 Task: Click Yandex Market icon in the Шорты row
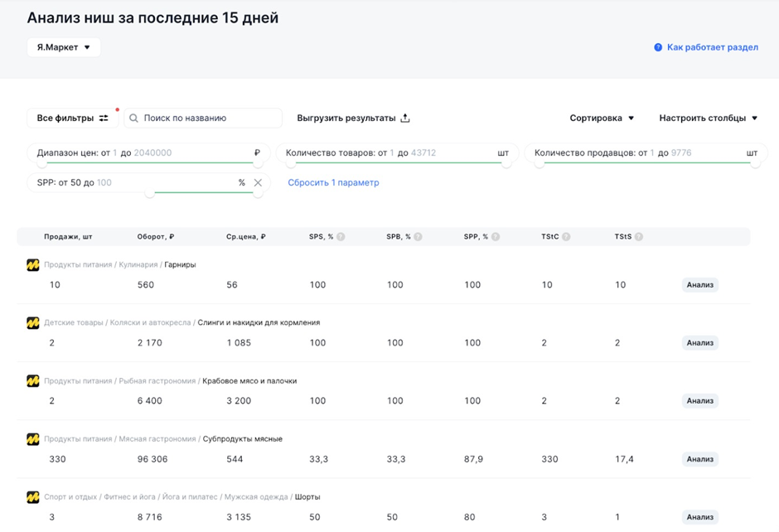click(33, 497)
